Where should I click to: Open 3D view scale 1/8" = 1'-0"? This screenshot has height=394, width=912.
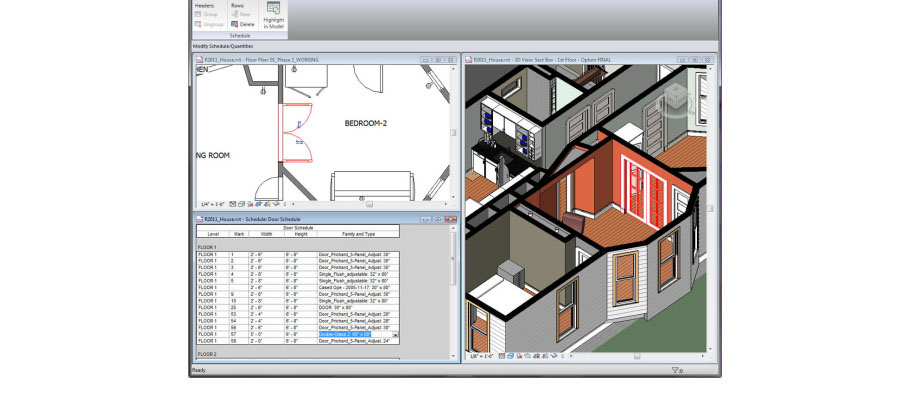(x=482, y=356)
